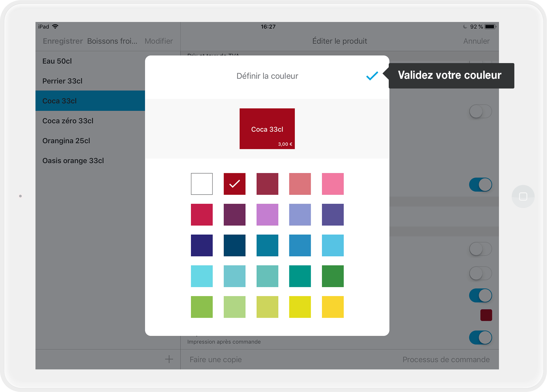
Task: Choose the salmon pink swatch
Action: [300, 184]
